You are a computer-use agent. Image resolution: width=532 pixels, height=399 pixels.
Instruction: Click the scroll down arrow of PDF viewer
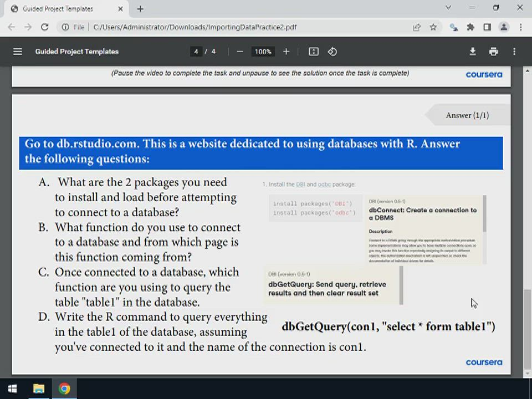(x=527, y=373)
